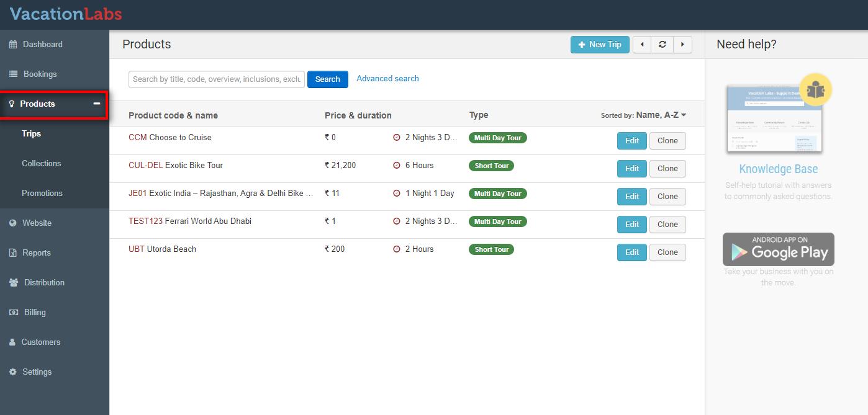Click the Settings gear icon
This screenshot has width=868, height=415.
(x=12, y=372)
